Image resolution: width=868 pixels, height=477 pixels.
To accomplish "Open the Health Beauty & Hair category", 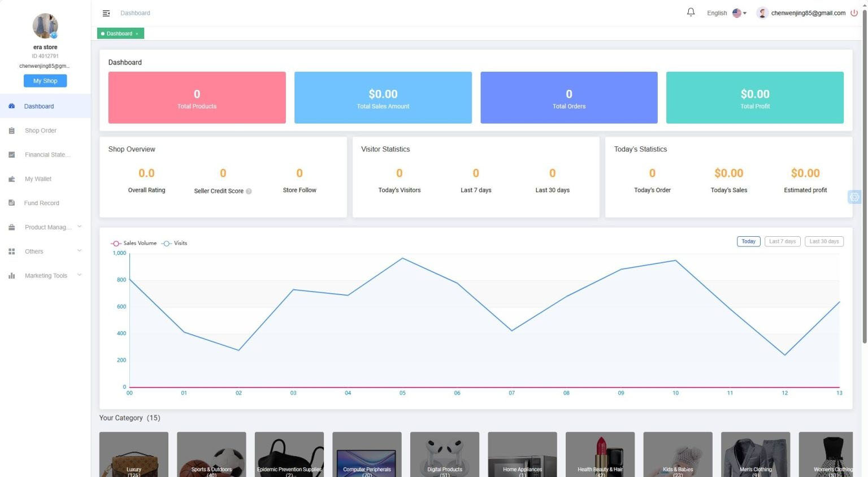I will pos(600,454).
